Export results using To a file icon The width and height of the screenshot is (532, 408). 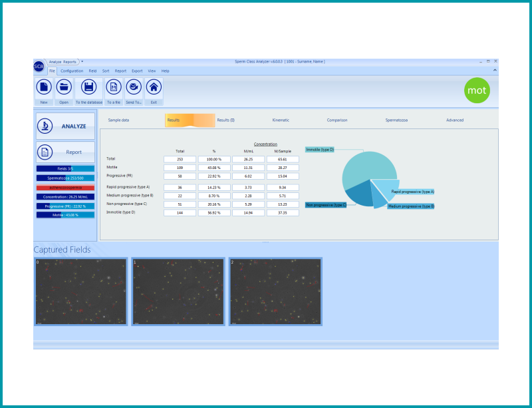tap(114, 87)
